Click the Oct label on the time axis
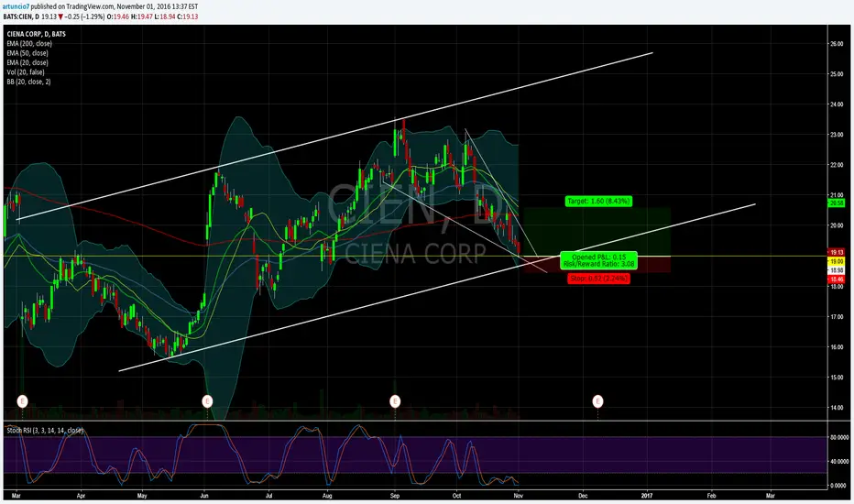854x504 pixels. (457, 496)
